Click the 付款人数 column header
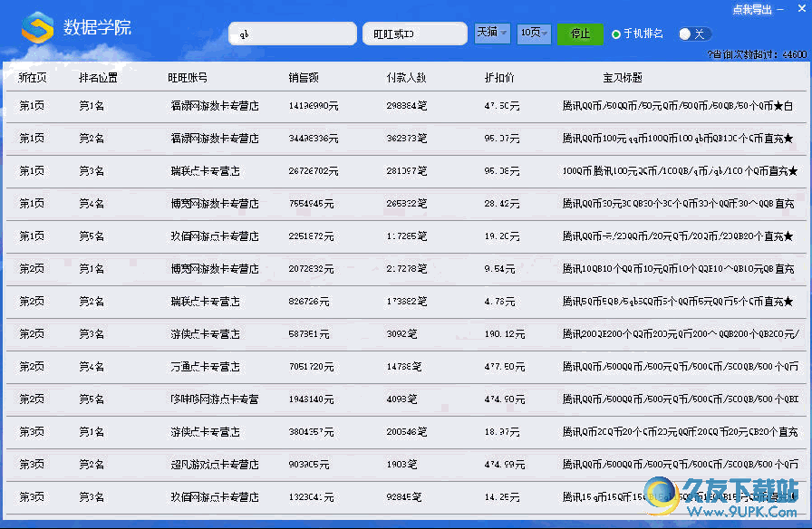Screen dimensions: 812x529 pos(406,78)
